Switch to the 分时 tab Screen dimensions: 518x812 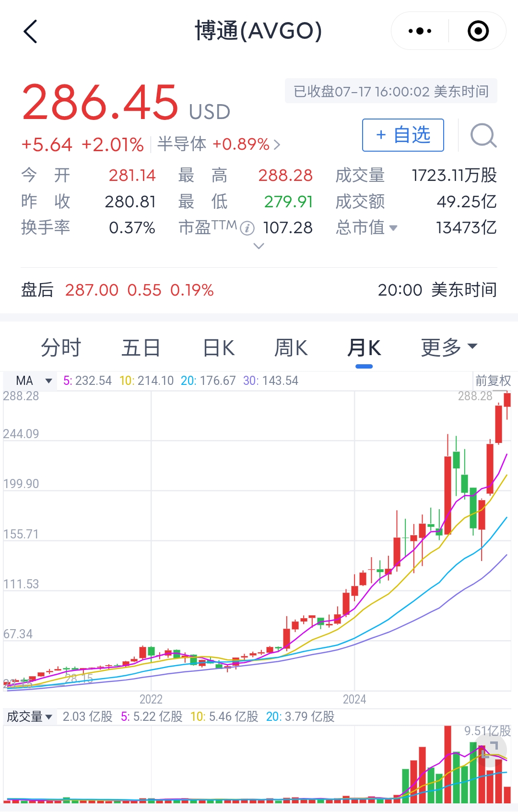coord(61,347)
